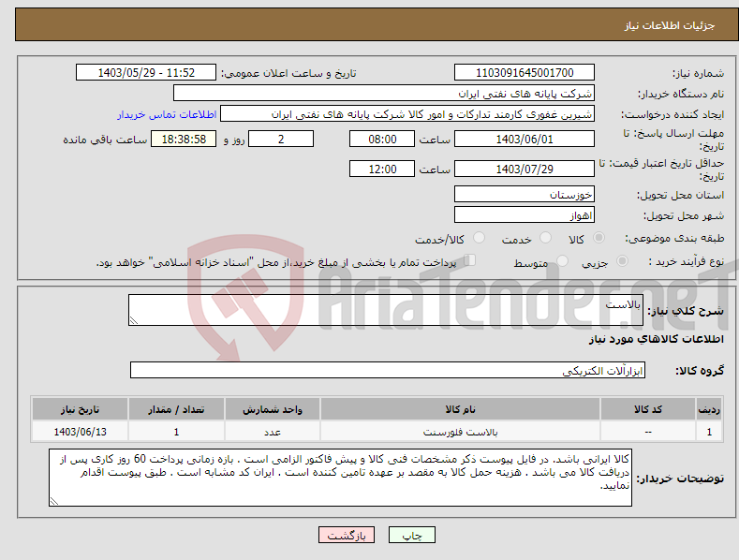Select the خدمت radio button
Image resolution: width=739 pixels, height=560 pixels.
tap(545, 238)
